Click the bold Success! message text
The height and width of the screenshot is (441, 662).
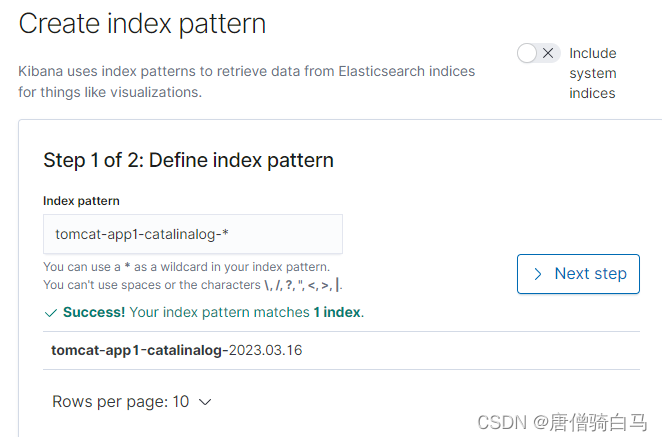(x=94, y=312)
